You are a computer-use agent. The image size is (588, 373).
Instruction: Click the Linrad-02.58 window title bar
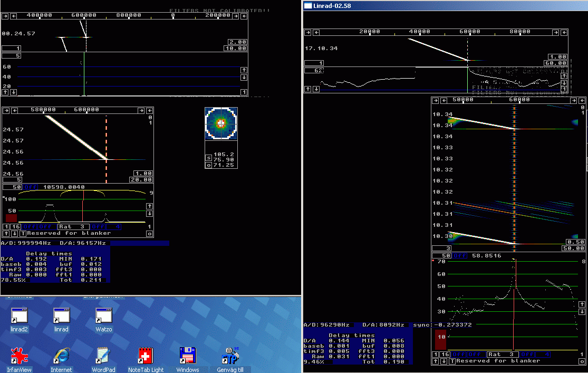(x=445, y=6)
